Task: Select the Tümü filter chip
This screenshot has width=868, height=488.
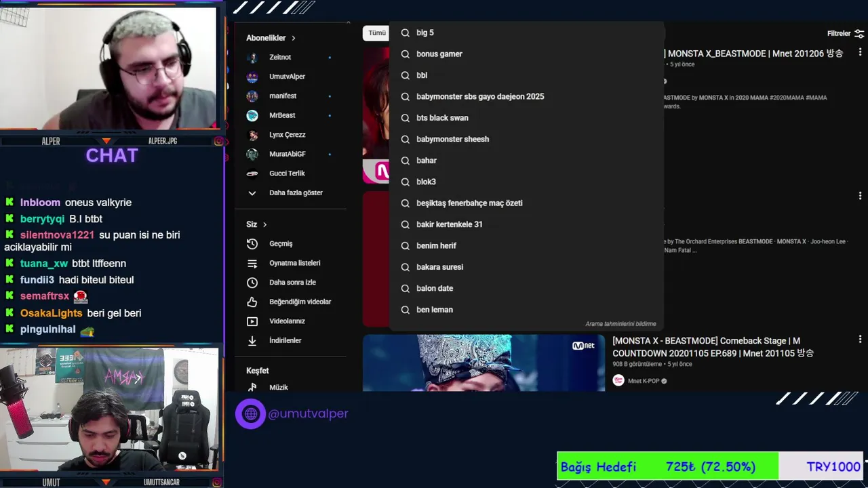Action: (x=376, y=33)
